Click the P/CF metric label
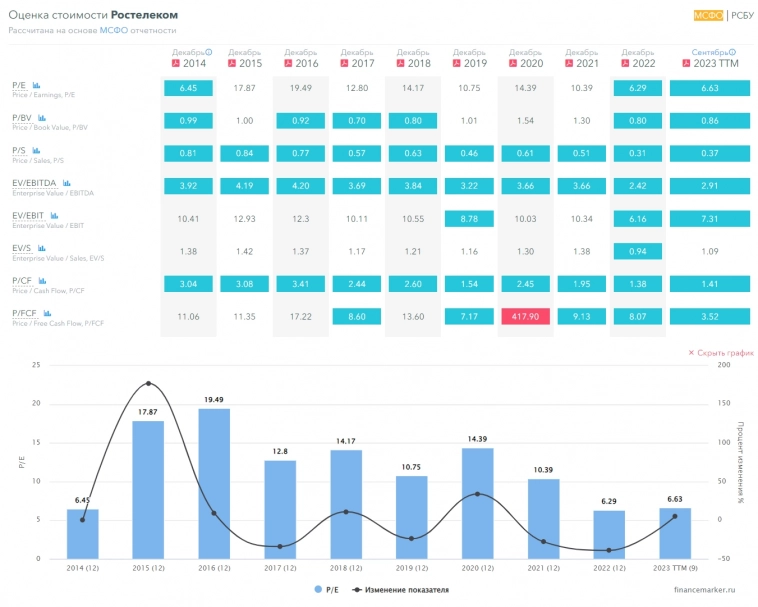This screenshot has height=607, width=758. point(21,280)
